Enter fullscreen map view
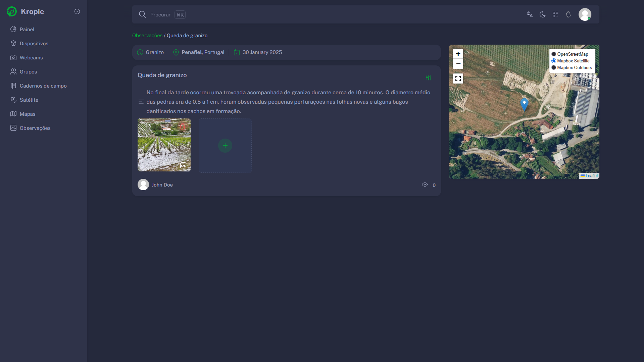The height and width of the screenshot is (362, 644). tap(458, 79)
